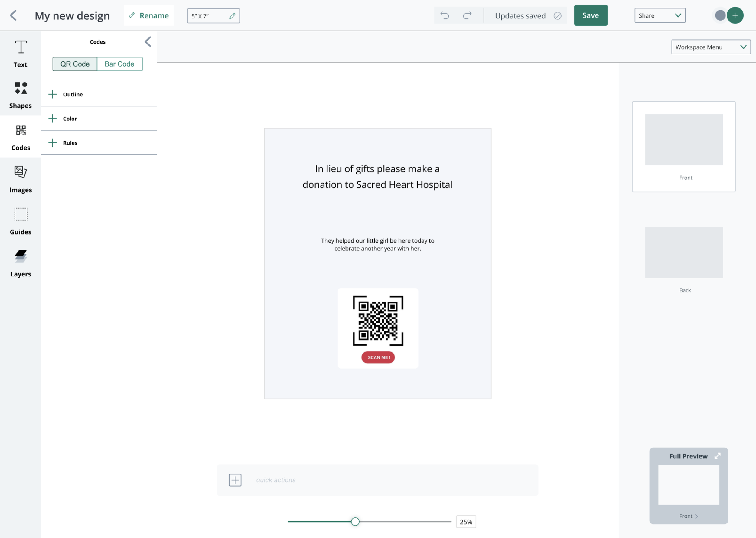Click the zoom slider handle

tap(355, 521)
